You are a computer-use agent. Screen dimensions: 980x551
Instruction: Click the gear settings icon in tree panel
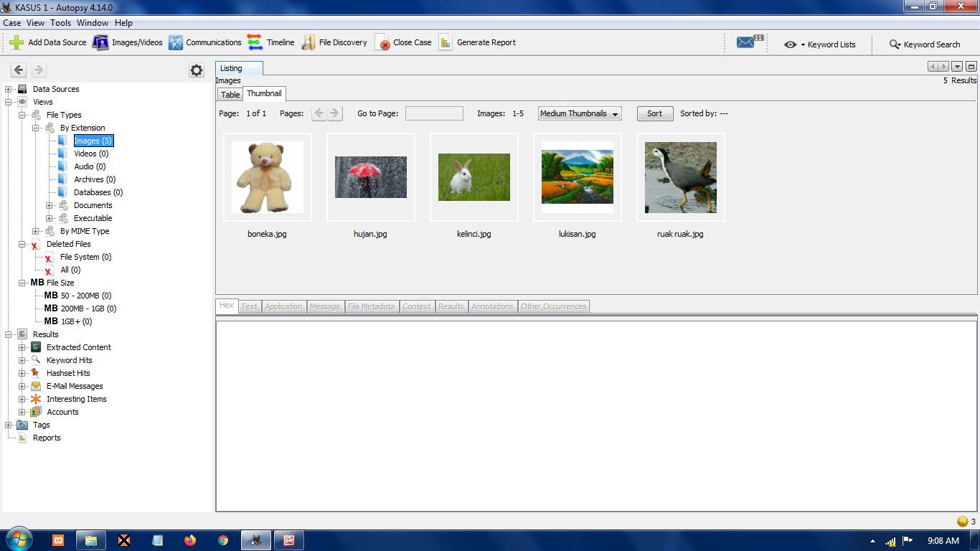click(197, 70)
